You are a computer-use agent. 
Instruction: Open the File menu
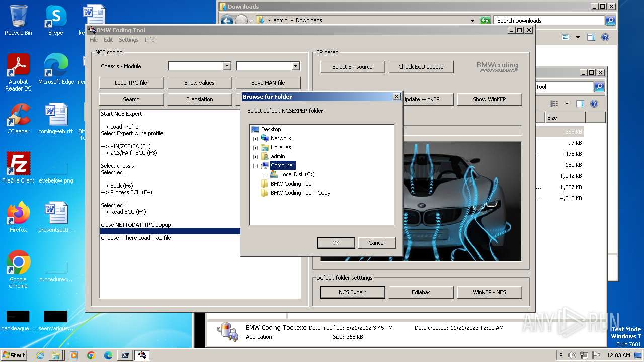pos(94,40)
